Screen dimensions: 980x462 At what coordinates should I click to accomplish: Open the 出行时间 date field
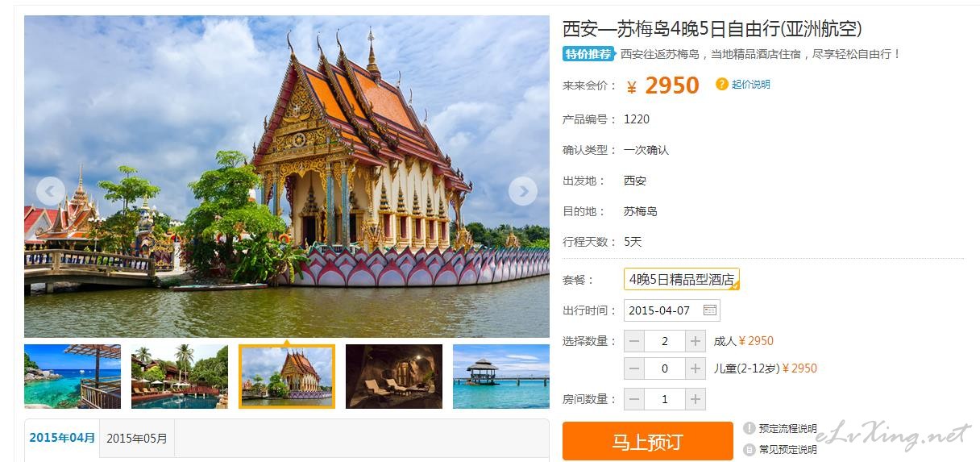coord(672,310)
